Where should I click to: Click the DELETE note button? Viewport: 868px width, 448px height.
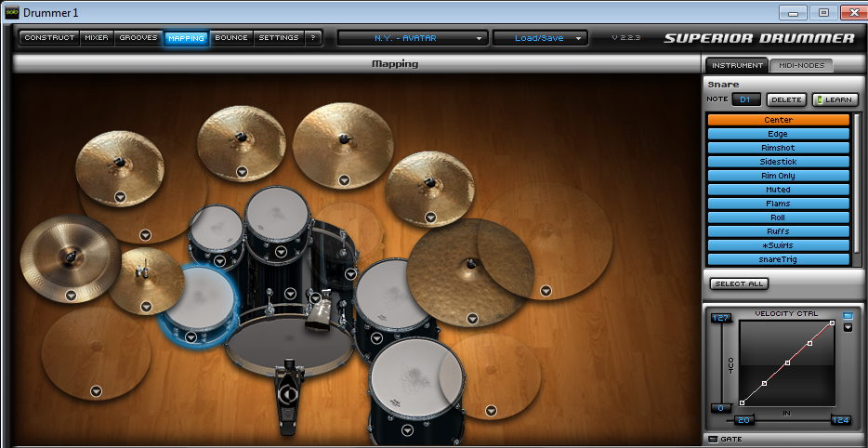(x=786, y=100)
